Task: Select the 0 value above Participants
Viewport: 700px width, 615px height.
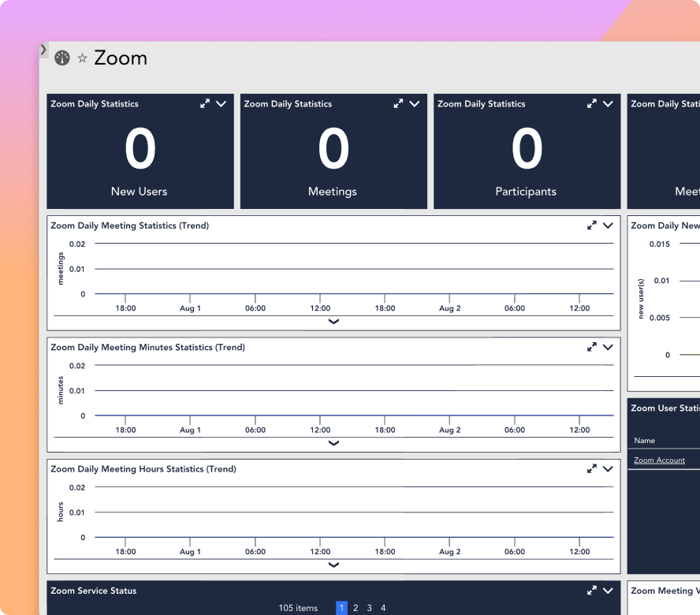Action: (527, 148)
